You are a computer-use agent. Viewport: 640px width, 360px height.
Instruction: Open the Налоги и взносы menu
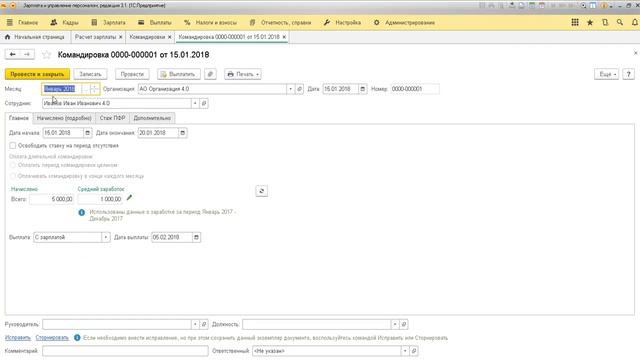pyautogui.click(x=211, y=22)
